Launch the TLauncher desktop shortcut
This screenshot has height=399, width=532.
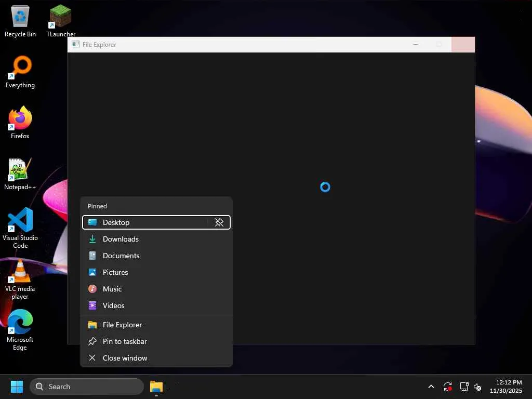(60, 21)
